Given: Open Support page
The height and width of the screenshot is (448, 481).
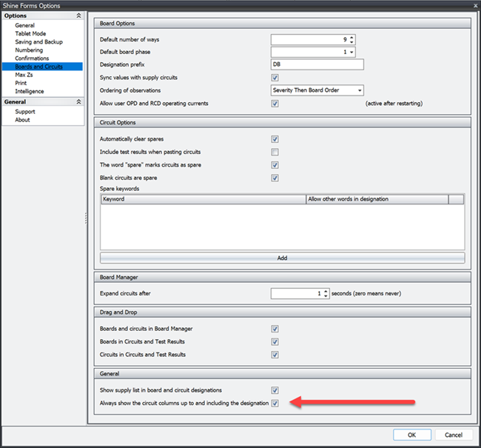Looking at the screenshot, I should click(x=25, y=112).
